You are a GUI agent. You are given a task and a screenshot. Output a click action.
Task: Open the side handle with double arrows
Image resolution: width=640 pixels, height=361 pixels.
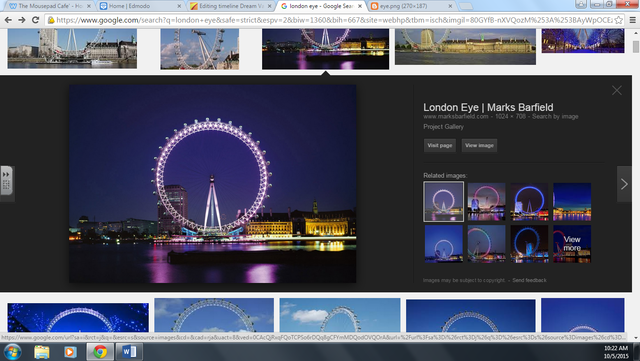(7, 180)
